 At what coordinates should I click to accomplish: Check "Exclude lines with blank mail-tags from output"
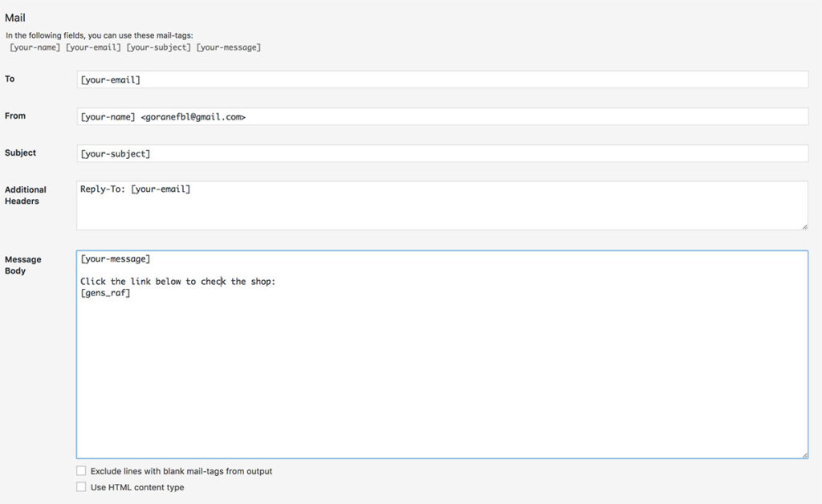81,471
